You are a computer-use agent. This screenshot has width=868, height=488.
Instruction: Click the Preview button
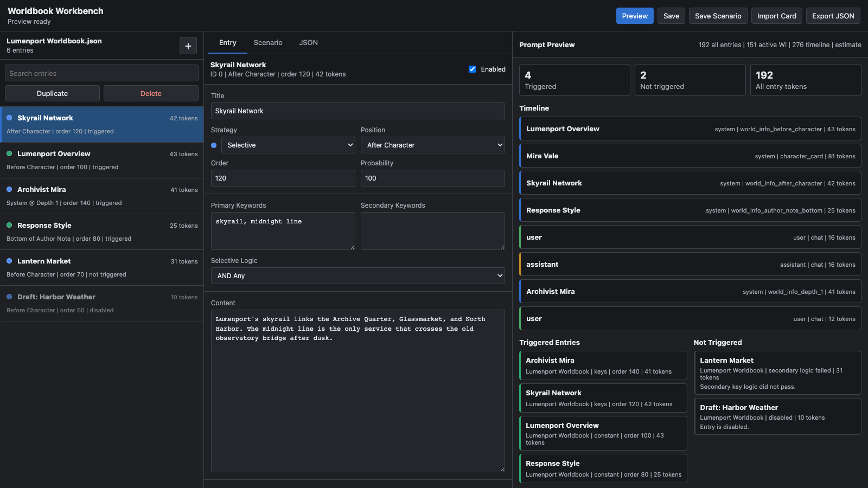635,16
